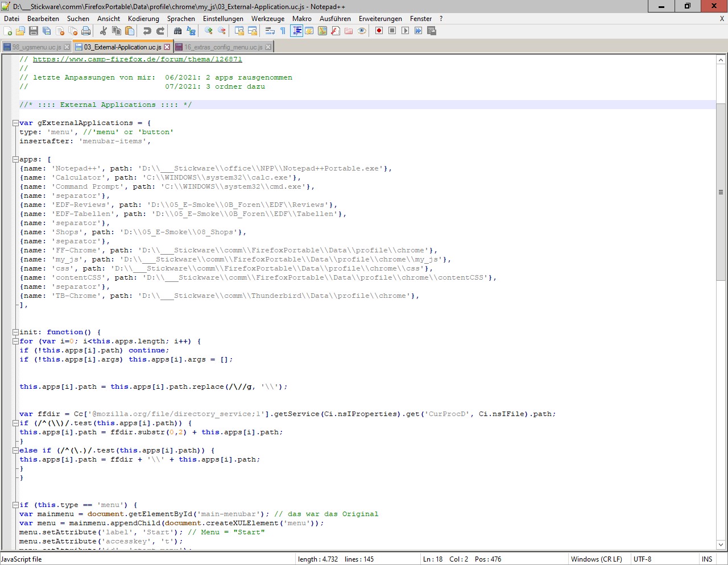Toggle the indent guide toolbar button

point(296,31)
